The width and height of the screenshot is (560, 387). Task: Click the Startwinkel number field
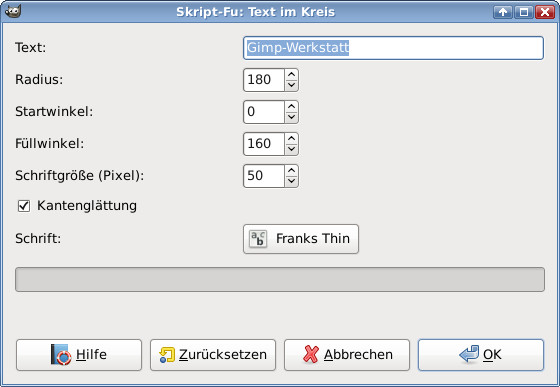pyautogui.click(x=264, y=112)
